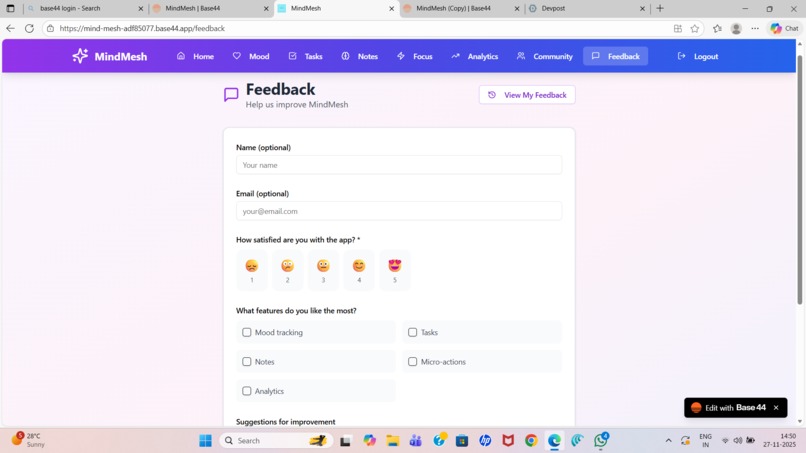Open the Home page from navbar
806x453 pixels.
pyautogui.click(x=195, y=56)
